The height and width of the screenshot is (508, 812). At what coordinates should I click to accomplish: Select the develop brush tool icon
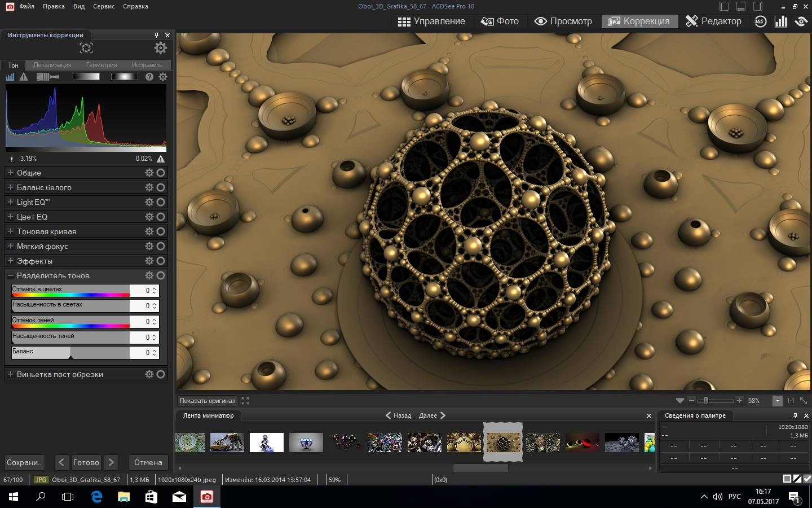[x=47, y=77]
